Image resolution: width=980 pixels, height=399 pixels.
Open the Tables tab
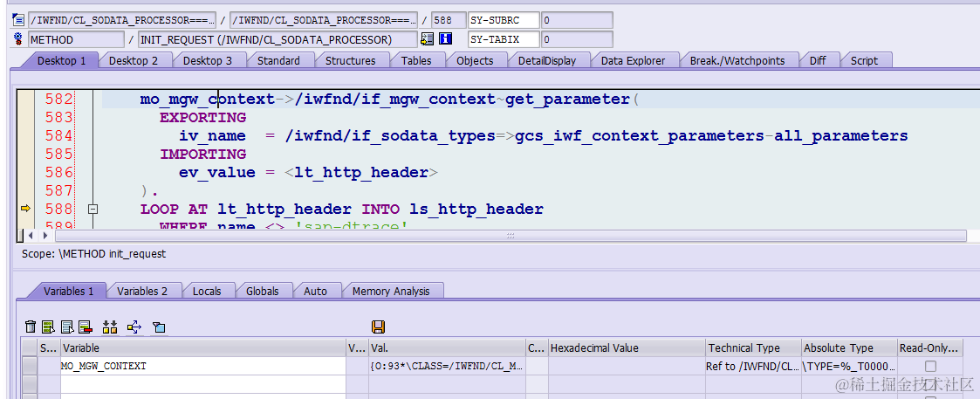416,60
